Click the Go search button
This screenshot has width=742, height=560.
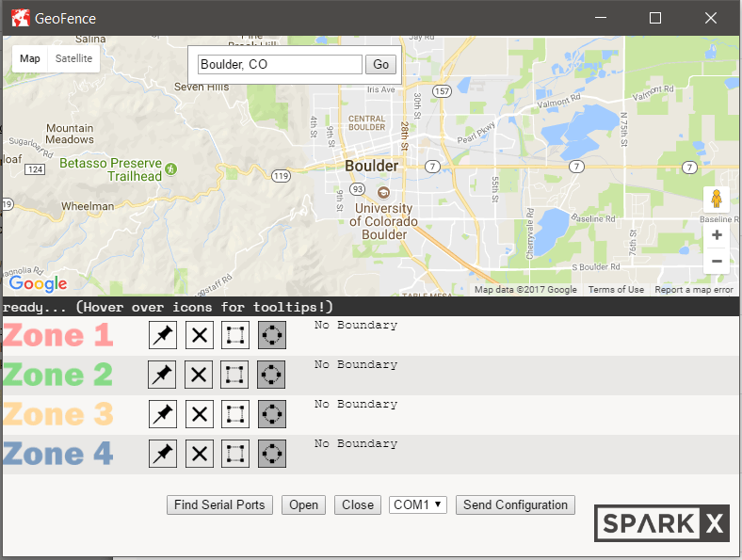coord(380,64)
